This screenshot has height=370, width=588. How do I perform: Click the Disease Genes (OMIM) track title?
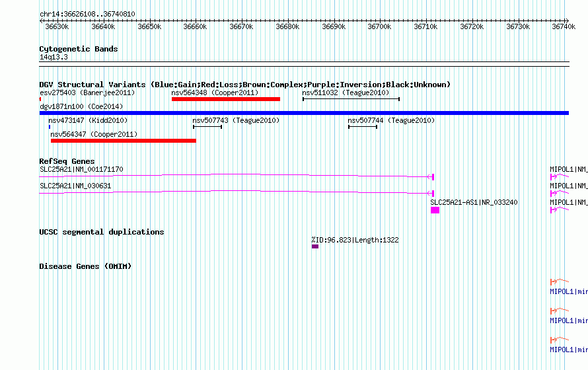pyautogui.click(x=85, y=266)
